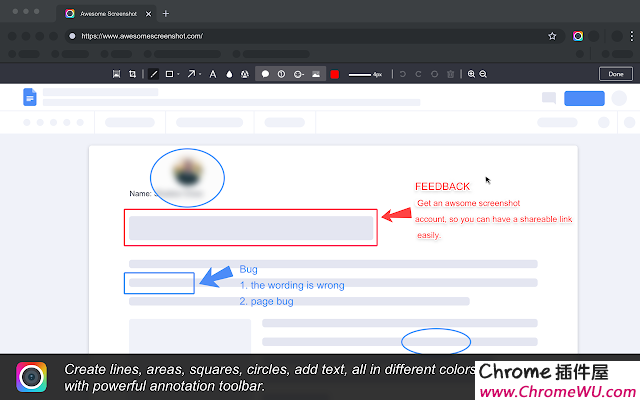
Task: Select the speech bubble comment tool
Action: tap(265, 74)
